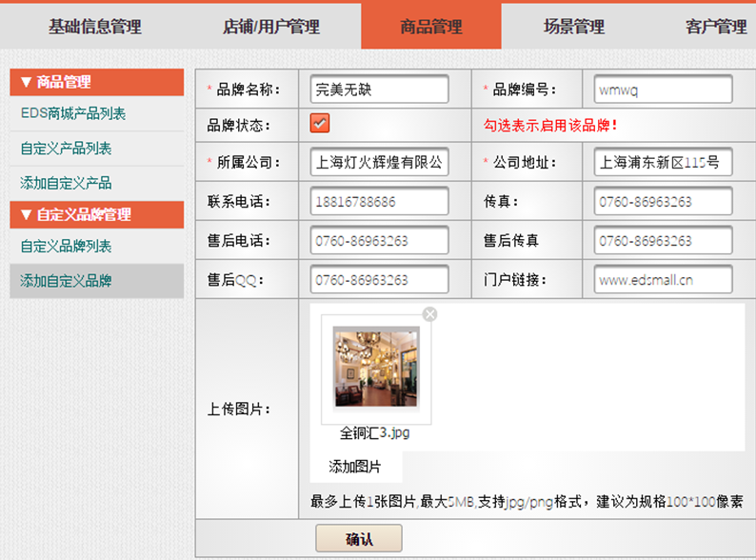The height and width of the screenshot is (560, 756).
Task: Click the 所属公司 label
Action: click(x=249, y=162)
